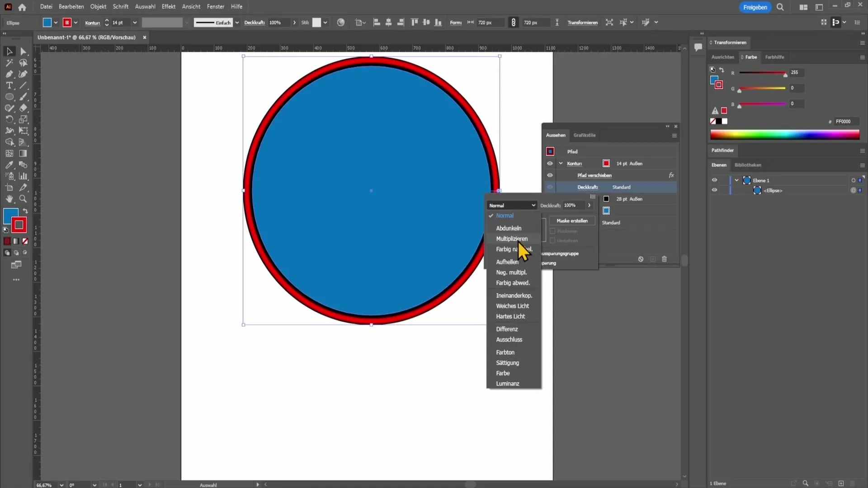Click the Pfad verschieben effect link
The height and width of the screenshot is (488, 868).
coord(594,175)
